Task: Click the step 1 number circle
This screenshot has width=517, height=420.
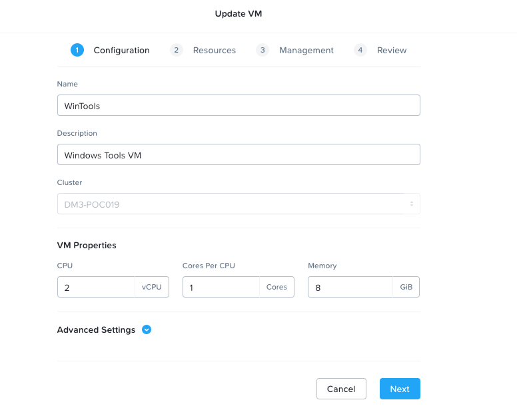Action: (x=77, y=50)
